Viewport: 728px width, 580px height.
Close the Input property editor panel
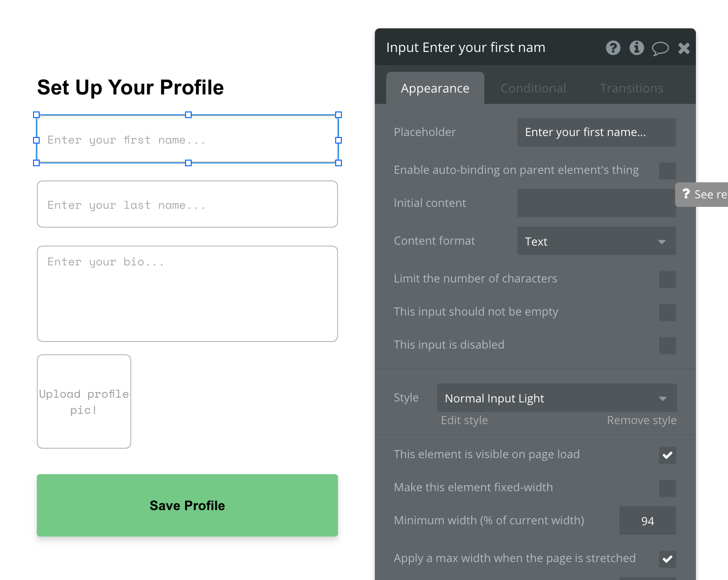[x=684, y=48]
